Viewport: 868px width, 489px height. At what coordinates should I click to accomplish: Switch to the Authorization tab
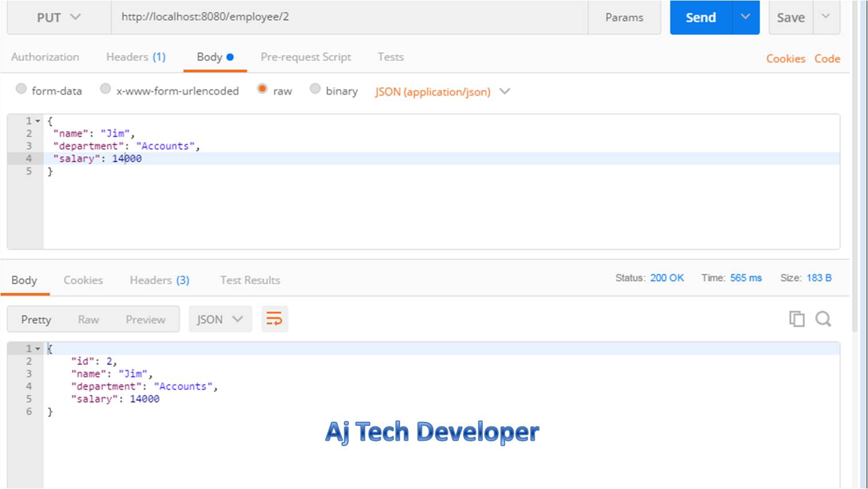point(45,57)
